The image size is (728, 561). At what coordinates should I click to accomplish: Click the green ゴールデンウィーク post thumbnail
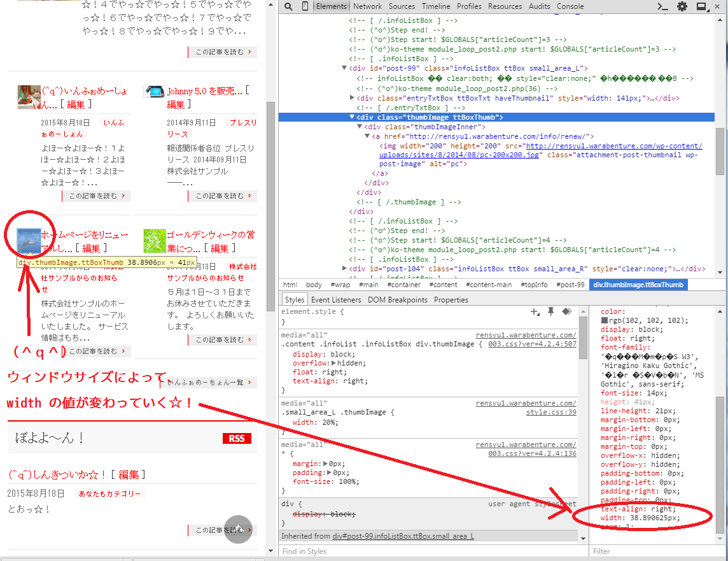click(155, 241)
